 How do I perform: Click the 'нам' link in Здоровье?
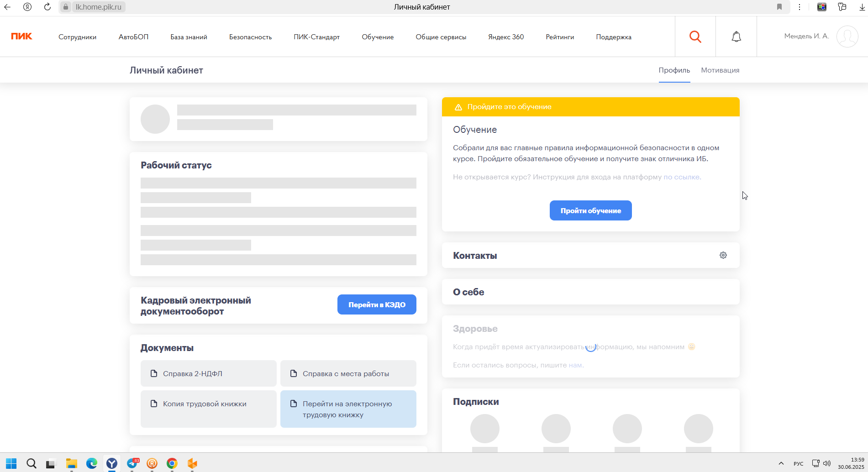575,365
